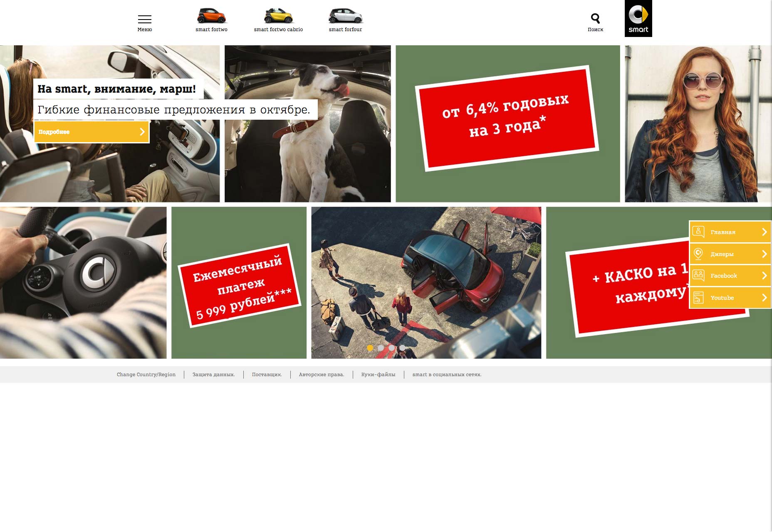Click the orange smart fortwo car icon
Screen dimensions: 772x532
211,16
